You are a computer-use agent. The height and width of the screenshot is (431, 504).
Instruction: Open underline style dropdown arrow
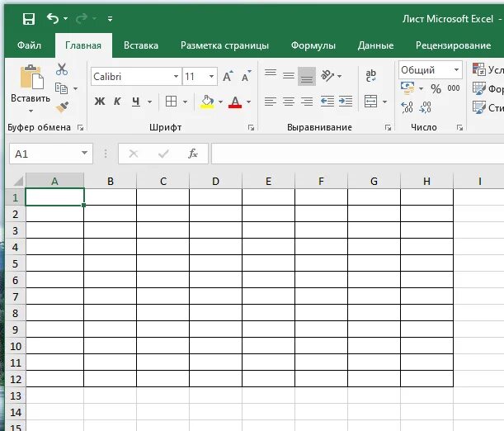coord(150,102)
